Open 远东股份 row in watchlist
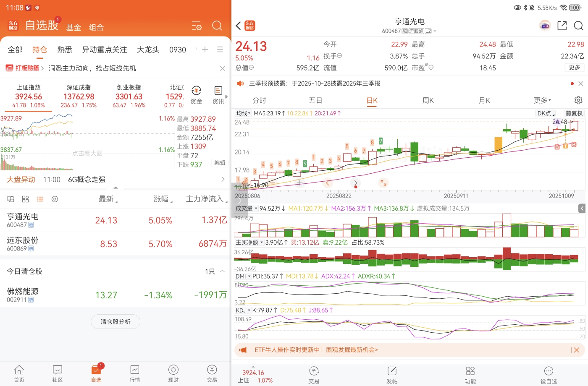Viewport: 588px width, 386px height. [115, 244]
